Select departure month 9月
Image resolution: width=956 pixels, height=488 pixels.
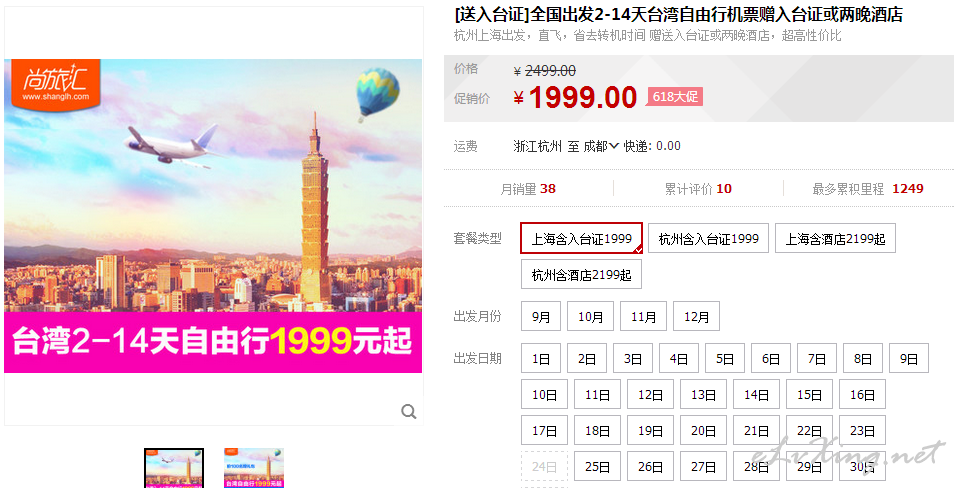coord(541,317)
